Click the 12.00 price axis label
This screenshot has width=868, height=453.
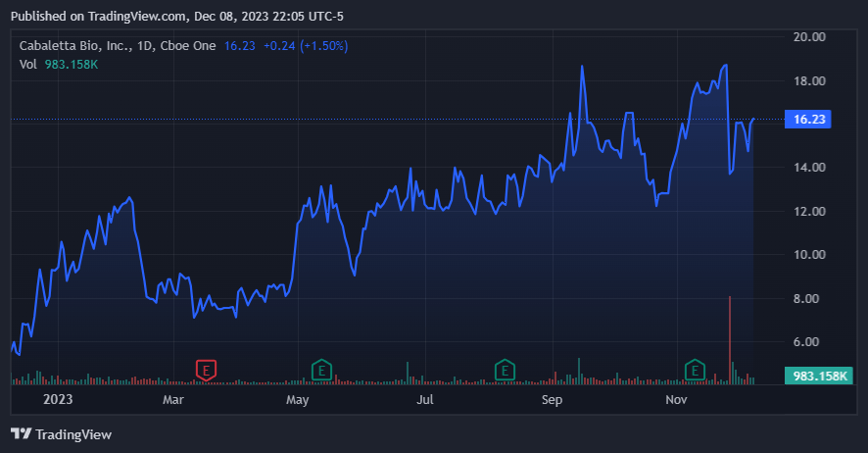[x=809, y=212]
